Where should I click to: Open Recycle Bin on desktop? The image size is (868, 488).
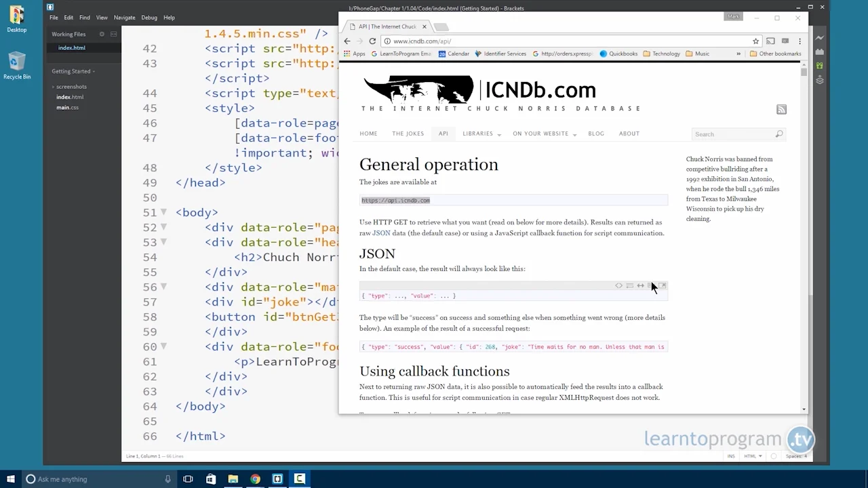[x=17, y=66]
